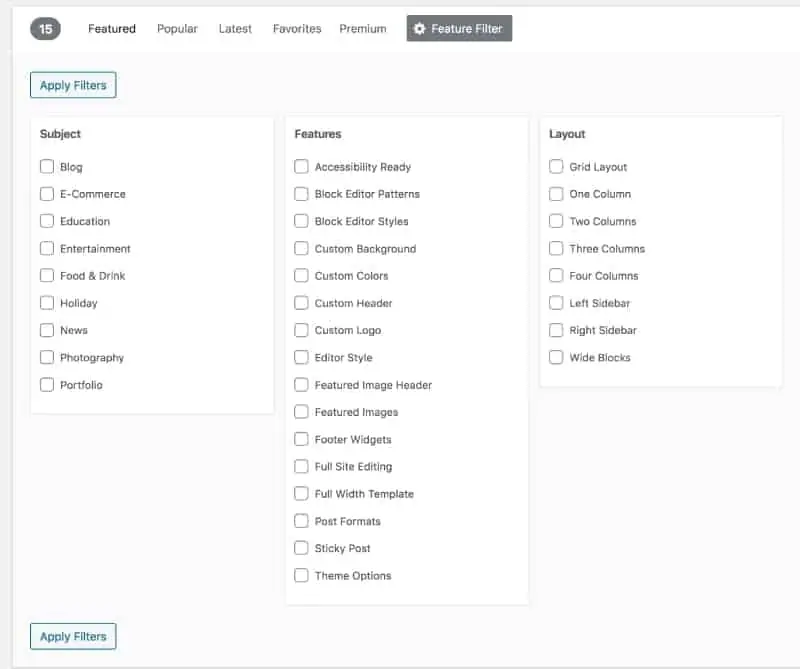The width and height of the screenshot is (800, 669).
Task: Select the Portfolio subject checkbox
Action: click(x=47, y=385)
